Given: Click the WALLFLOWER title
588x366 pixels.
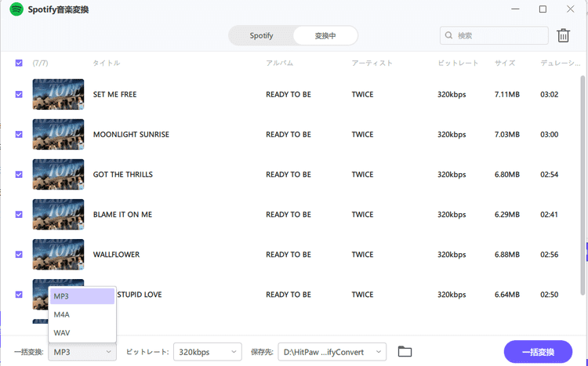Looking at the screenshot, I should pyautogui.click(x=116, y=254).
